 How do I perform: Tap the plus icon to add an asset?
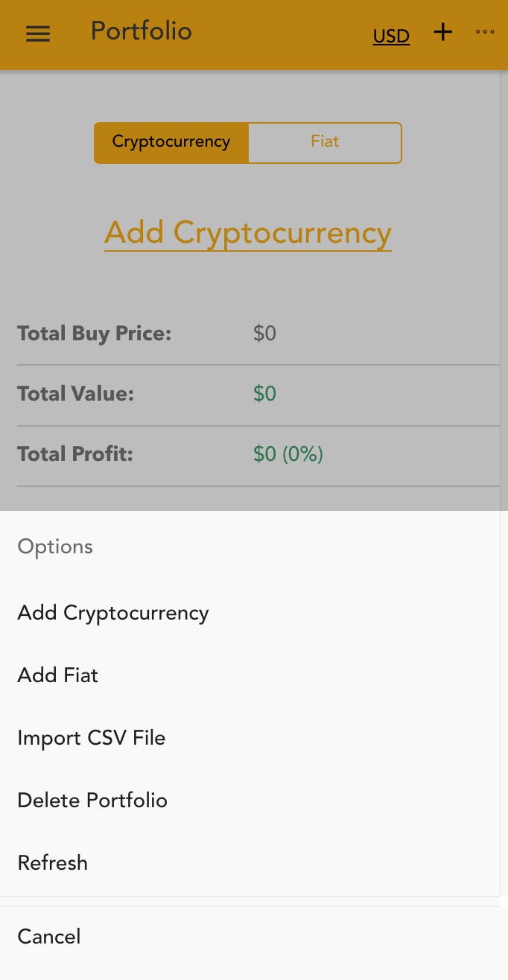pyautogui.click(x=442, y=32)
